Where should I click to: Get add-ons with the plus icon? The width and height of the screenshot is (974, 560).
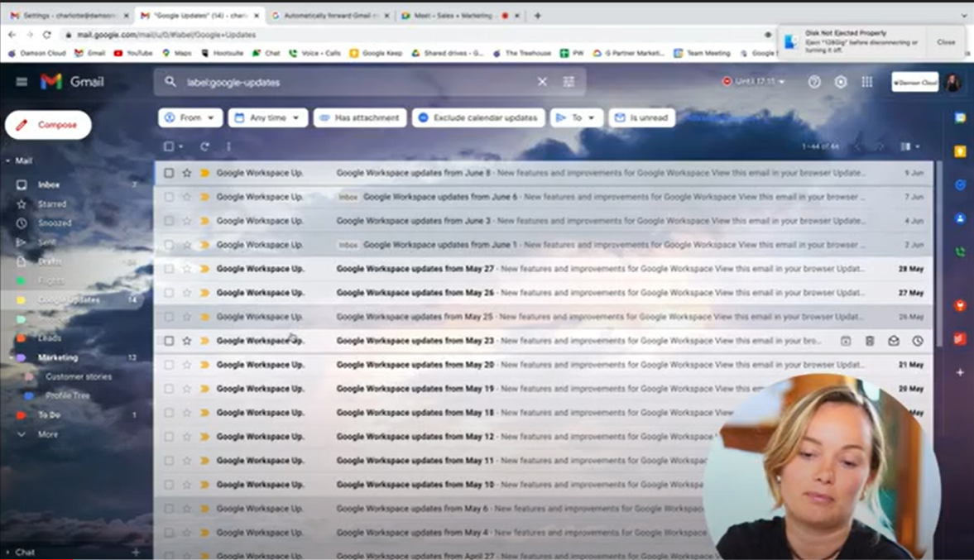[960, 372]
